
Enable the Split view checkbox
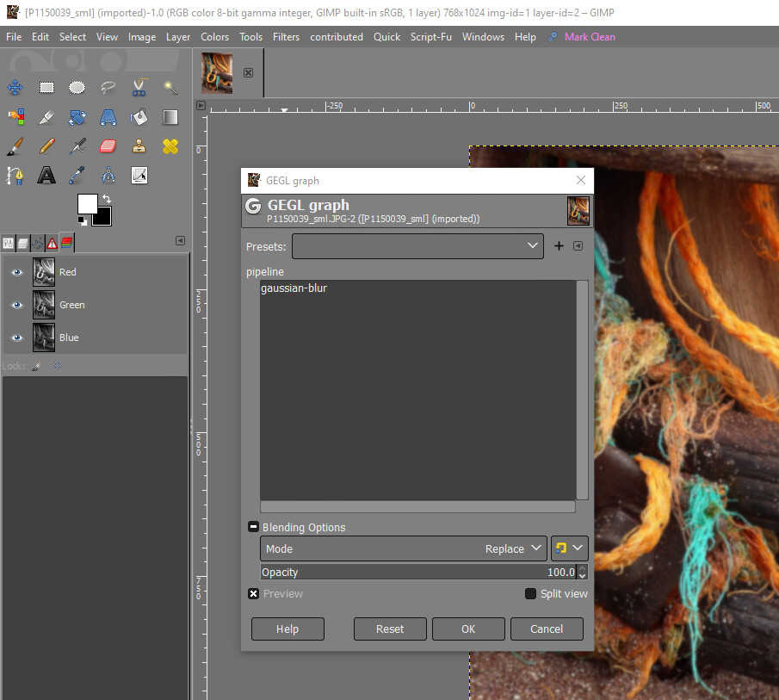530,594
